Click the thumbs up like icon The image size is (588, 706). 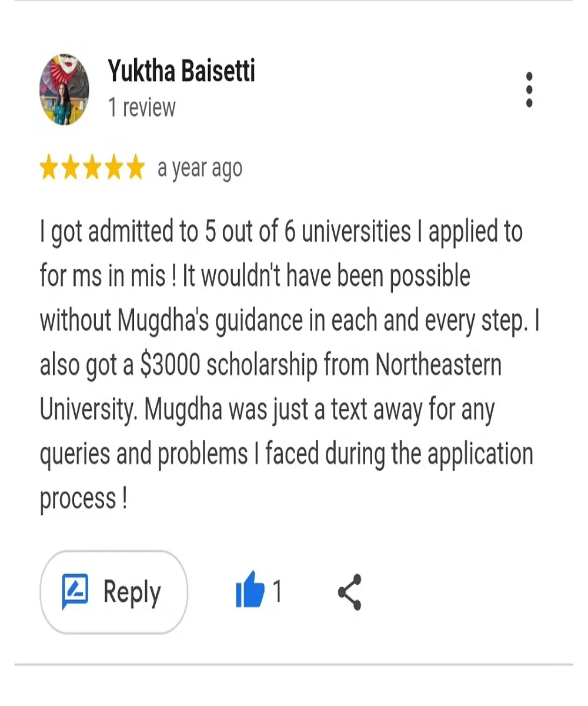point(249,590)
